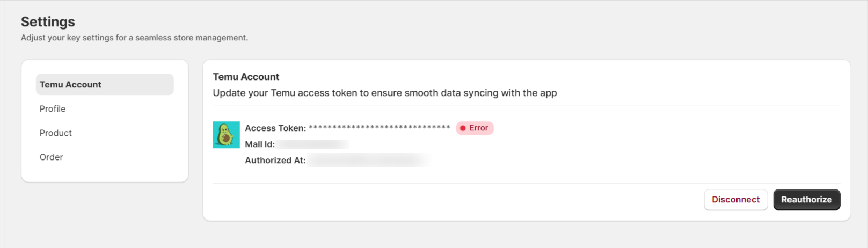
Task: Click the red dot in the Error badge
Action: click(463, 128)
